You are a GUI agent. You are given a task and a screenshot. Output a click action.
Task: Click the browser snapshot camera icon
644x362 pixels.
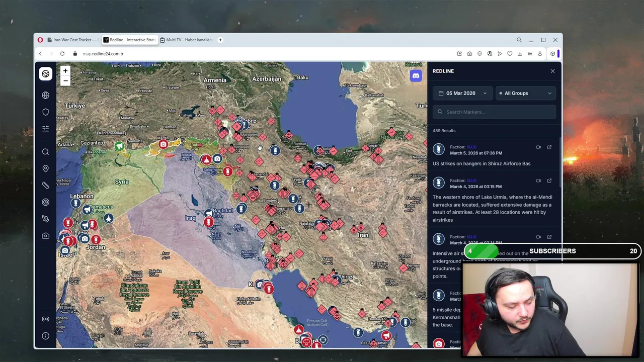point(469,54)
